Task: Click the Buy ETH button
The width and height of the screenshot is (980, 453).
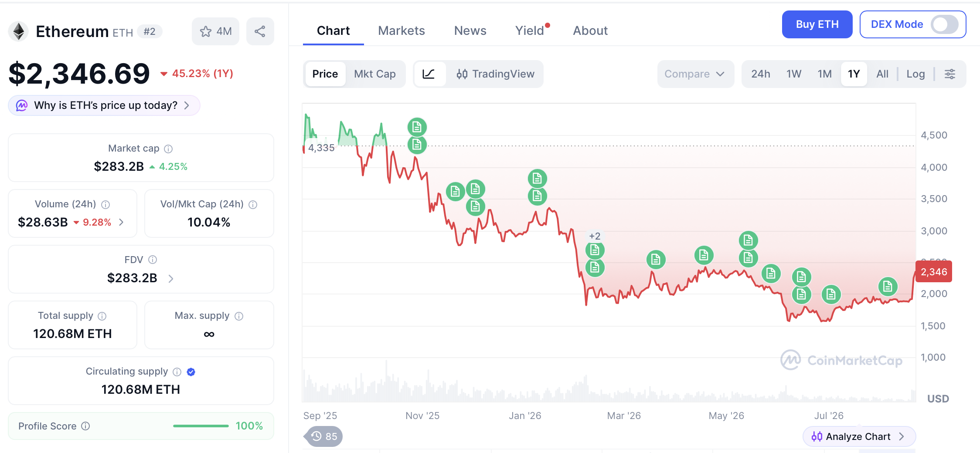Action: [817, 24]
